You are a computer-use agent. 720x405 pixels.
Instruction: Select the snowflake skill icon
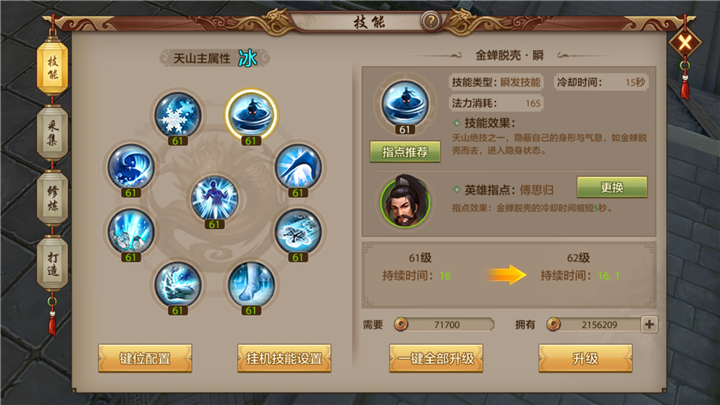pos(178,115)
